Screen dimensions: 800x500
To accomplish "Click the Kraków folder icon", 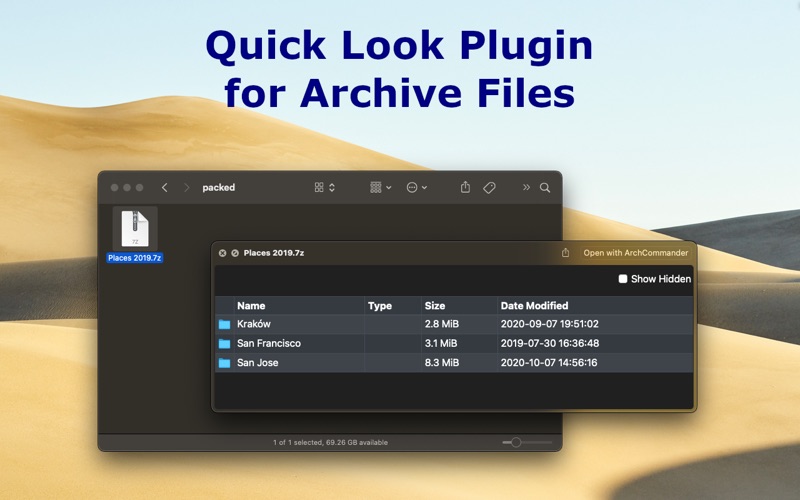I will click(x=224, y=324).
